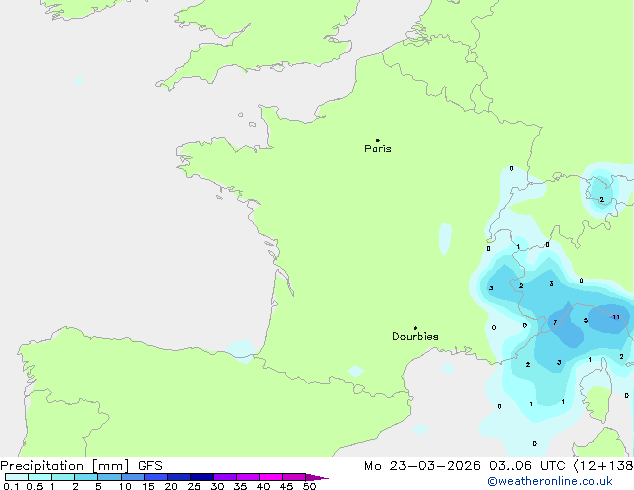Pick the 0.1–0.5 mm palest cyan legend swatch

click(17, 477)
